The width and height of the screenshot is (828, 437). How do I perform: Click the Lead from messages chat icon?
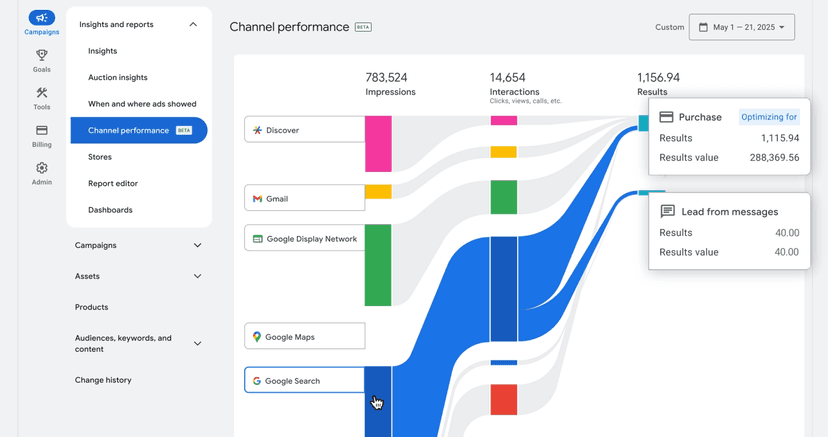[667, 211]
